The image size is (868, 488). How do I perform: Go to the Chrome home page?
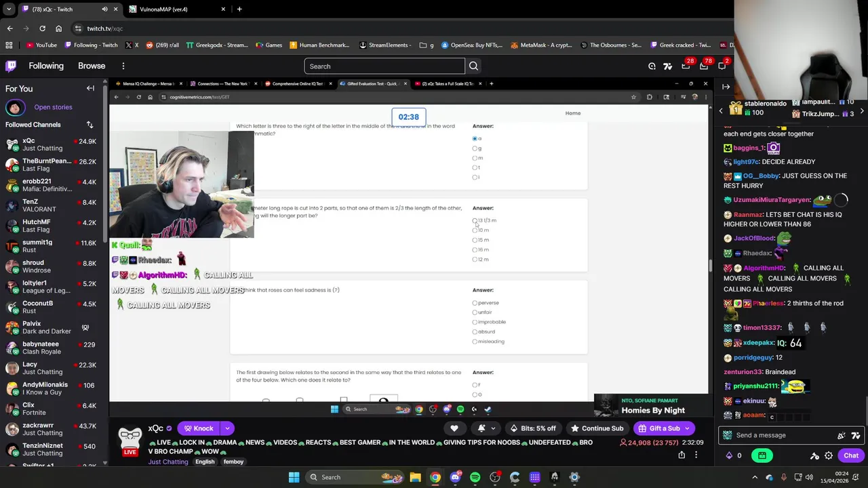tap(58, 28)
